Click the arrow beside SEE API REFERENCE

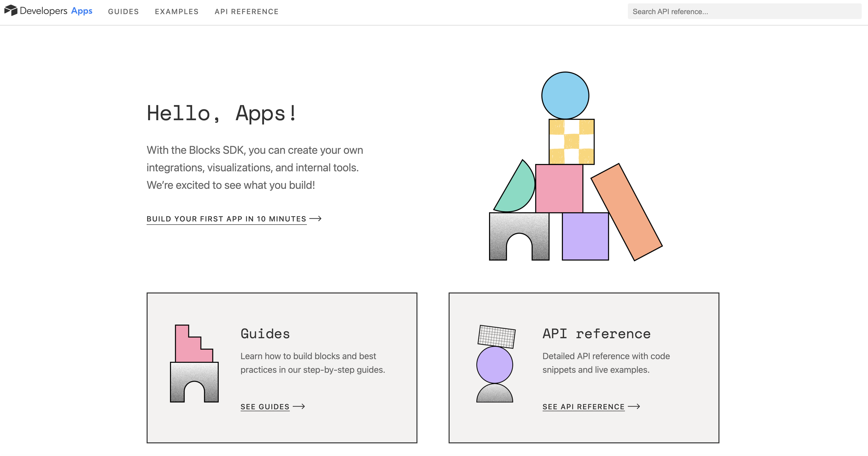635,407
